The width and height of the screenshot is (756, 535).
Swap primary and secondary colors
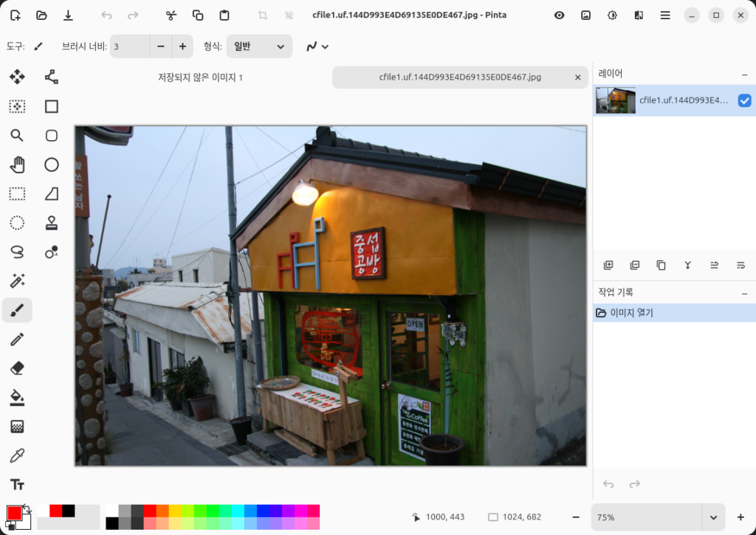(27, 508)
